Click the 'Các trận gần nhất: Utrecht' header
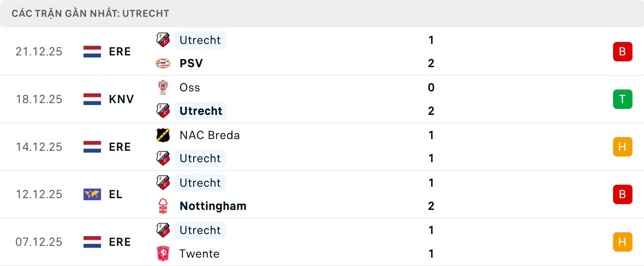644x266 pixels. (91, 13)
